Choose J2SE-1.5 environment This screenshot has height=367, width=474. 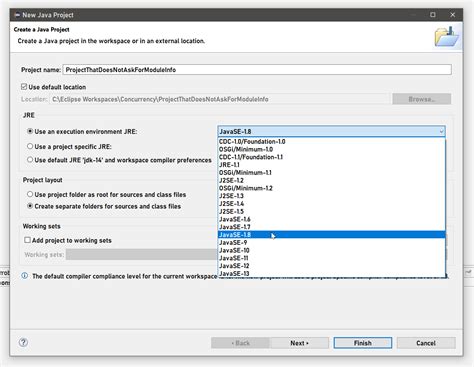click(x=332, y=211)
